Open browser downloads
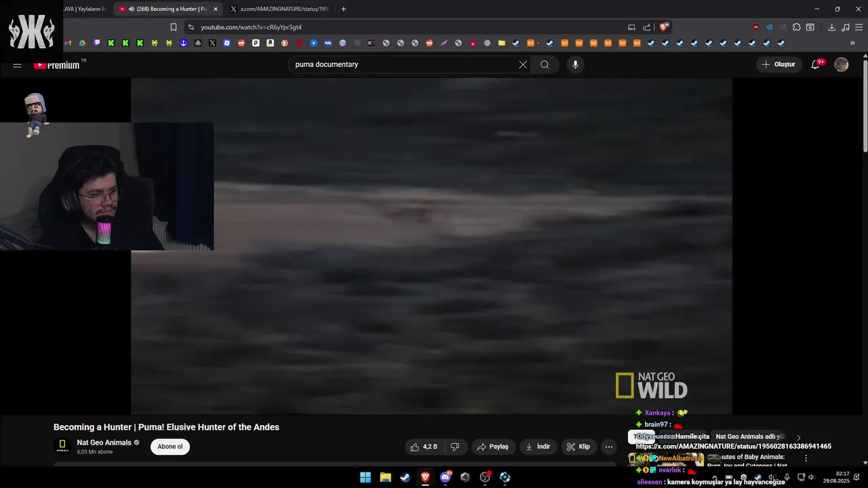The width and height of the screenshot is (868, 488). point(831,27)
